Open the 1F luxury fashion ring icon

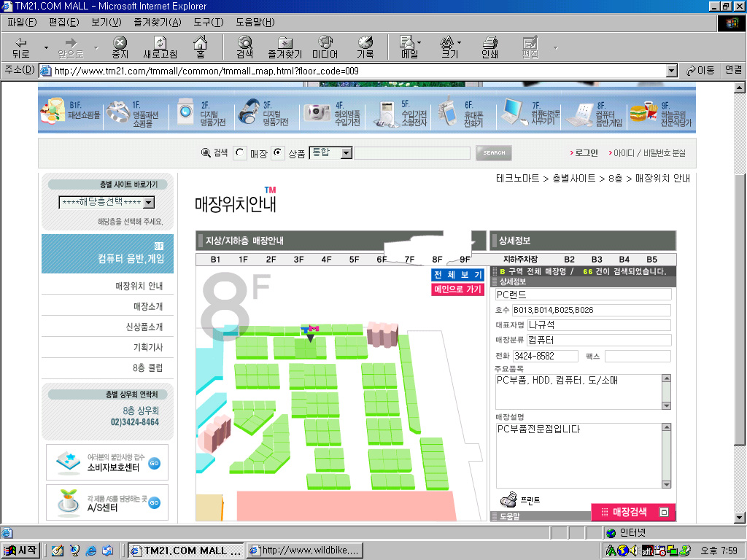(x=118, y=112)
